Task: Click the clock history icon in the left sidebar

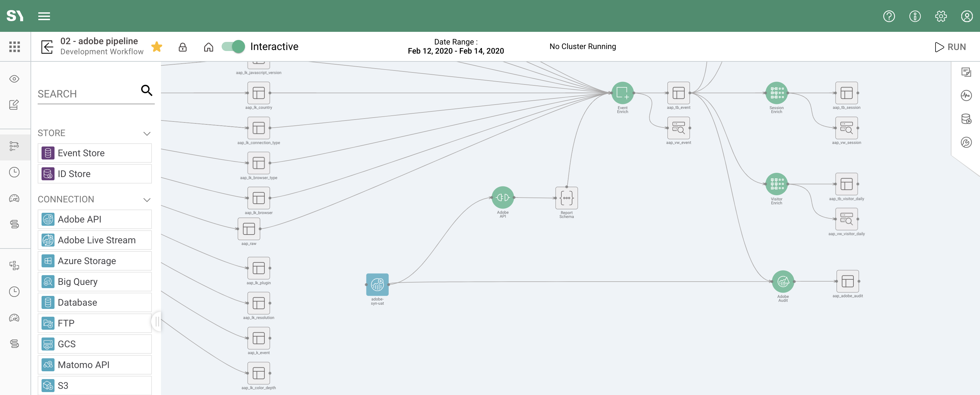Action: [x=14, y=172]
